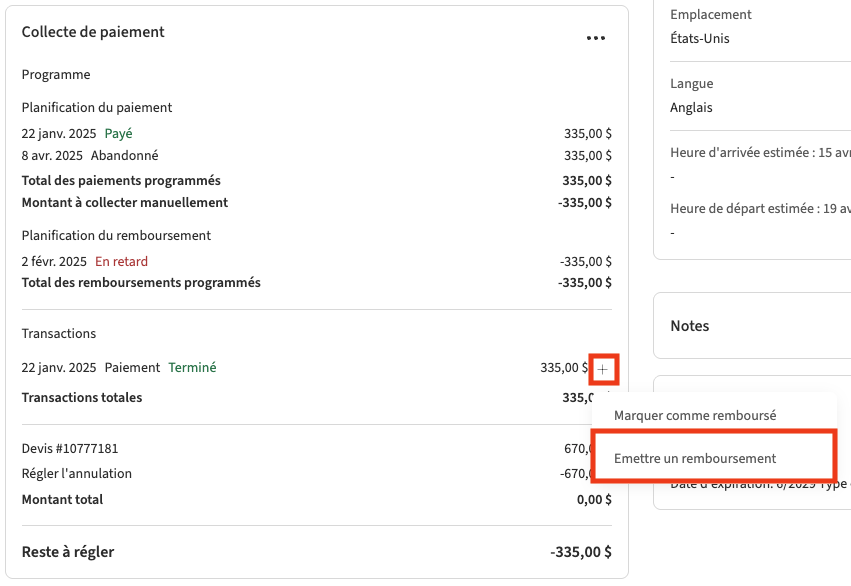
Task: Open the three-dot menu in Collecte de paiement
Action: click(596, 38)
